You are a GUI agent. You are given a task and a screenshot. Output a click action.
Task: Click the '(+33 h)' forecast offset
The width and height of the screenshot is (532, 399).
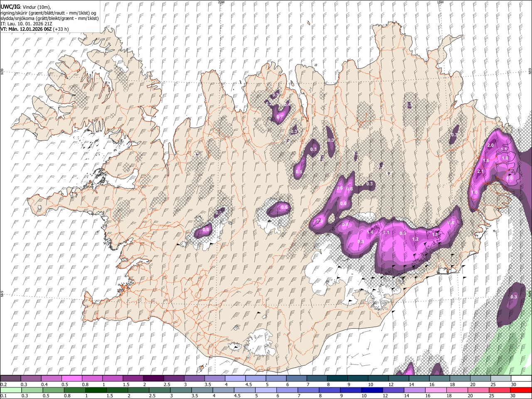click(61, 29)
